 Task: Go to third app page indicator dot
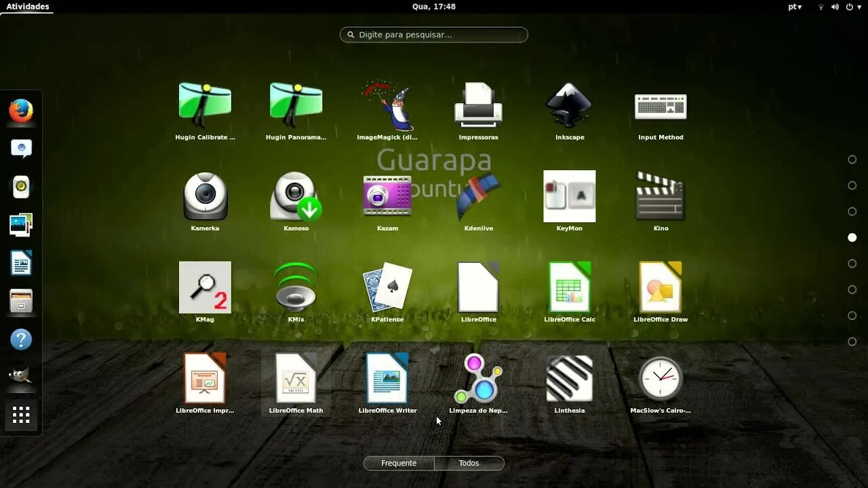point(852,211)
